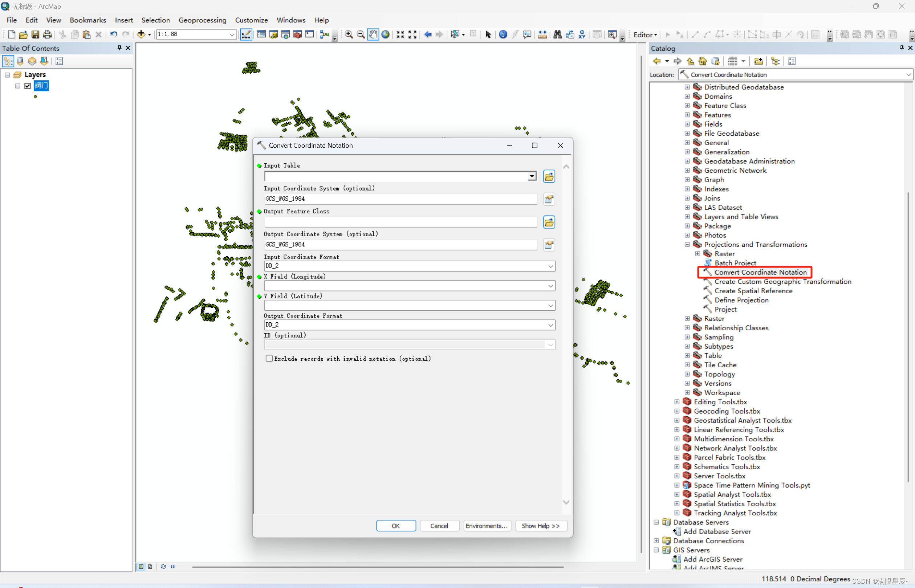Expand the X Field (Longitude) dropdown

pos(550,286)
